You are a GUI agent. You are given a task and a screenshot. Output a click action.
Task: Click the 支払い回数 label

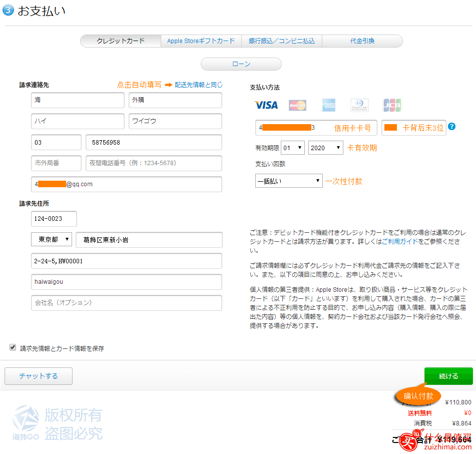click(270, 164)
